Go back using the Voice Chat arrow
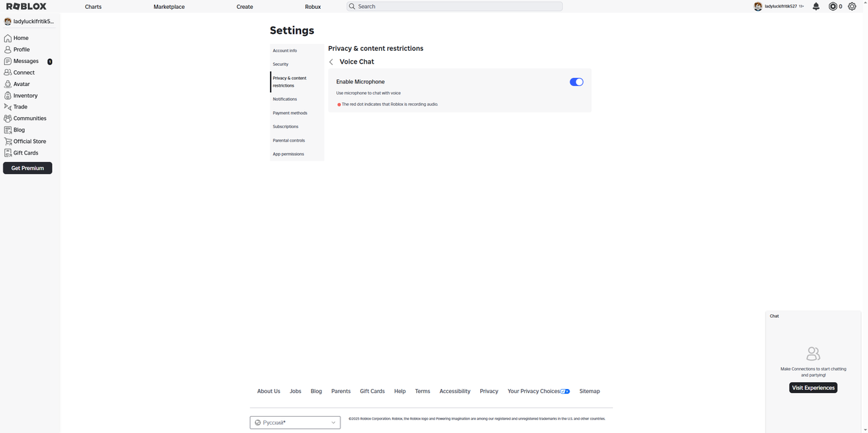 coord(332,62)
